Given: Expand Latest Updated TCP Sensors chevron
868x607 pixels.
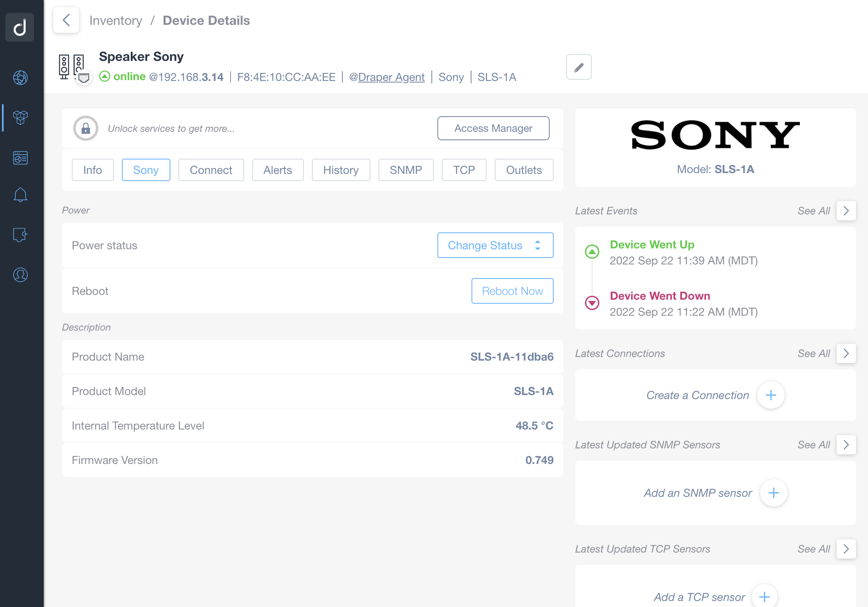Looking at the screenshot, I should pos(846,549).
